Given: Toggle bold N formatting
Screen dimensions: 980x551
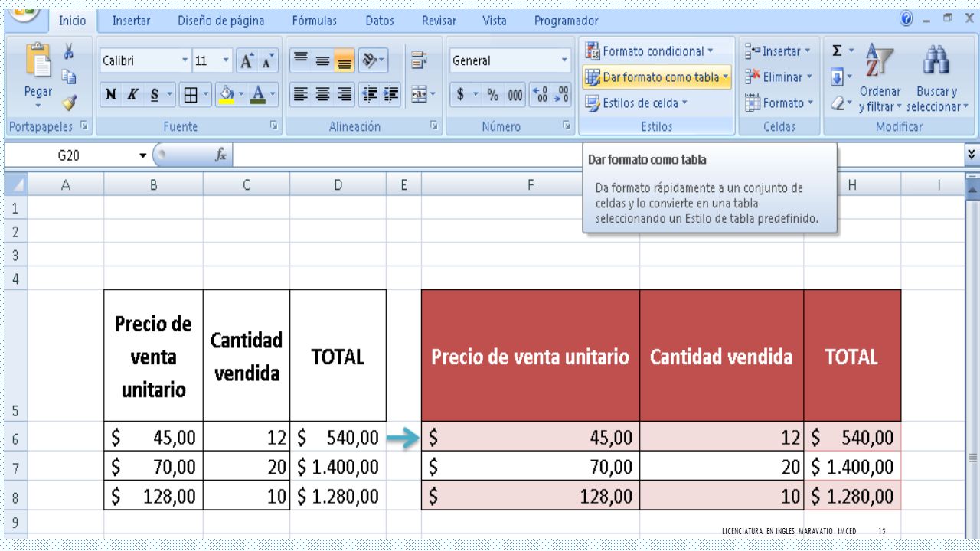Looking at the screenshot, I should pyautogui.click(x=112, y=95).
